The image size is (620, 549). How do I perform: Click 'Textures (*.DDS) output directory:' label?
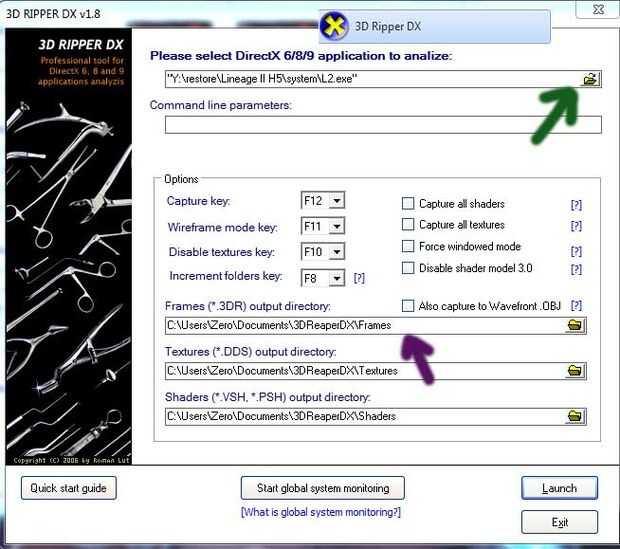click(x=250, y=352)
